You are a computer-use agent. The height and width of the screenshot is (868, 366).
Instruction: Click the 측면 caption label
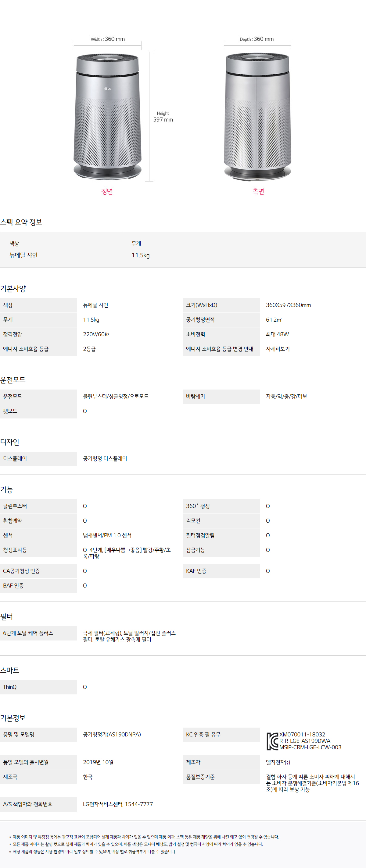258,191
